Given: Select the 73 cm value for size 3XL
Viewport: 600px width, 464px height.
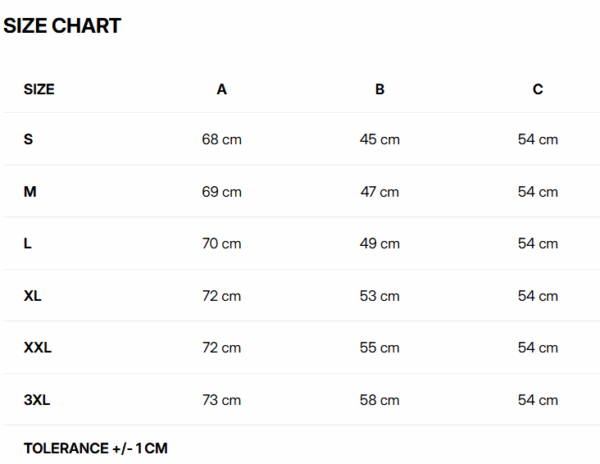Looking at the screenshot, I should [222, 400].
